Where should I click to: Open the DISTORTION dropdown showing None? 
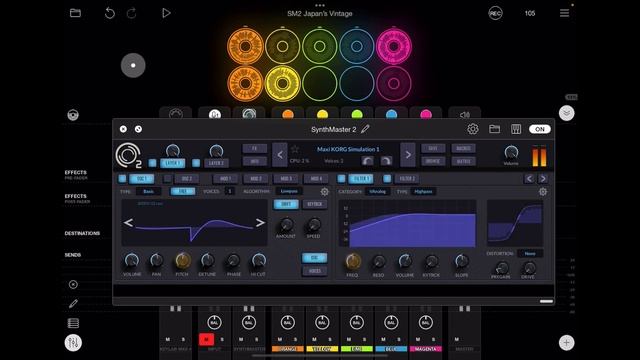pyautogui.click(x=530, y=253)
